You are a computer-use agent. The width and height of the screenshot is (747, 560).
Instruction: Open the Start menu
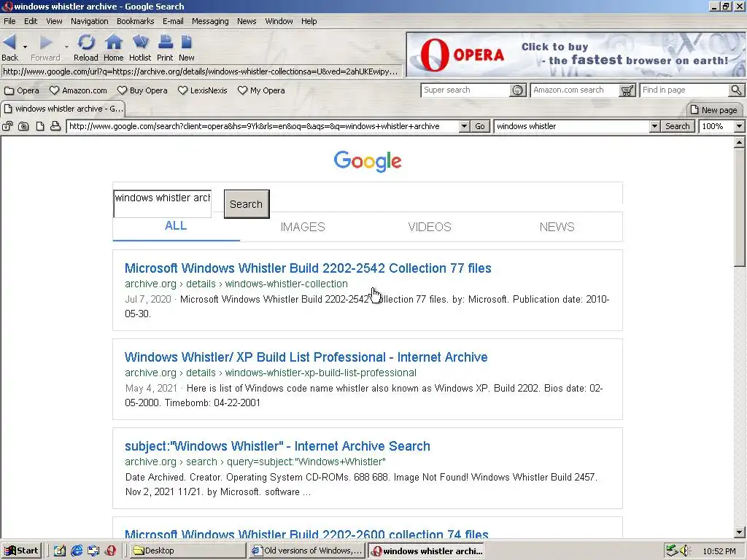pyautogui.click(x=21, y=551)
